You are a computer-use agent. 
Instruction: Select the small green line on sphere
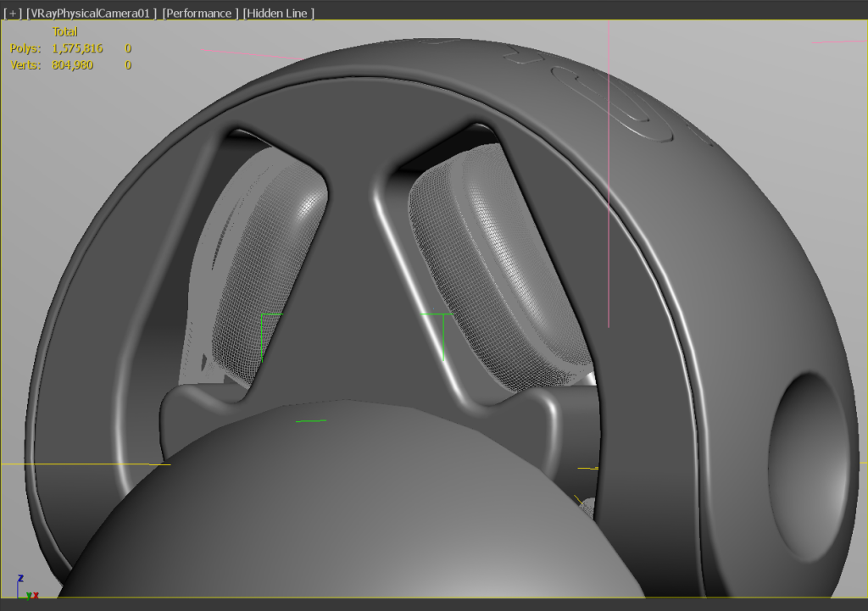point(310,421)
